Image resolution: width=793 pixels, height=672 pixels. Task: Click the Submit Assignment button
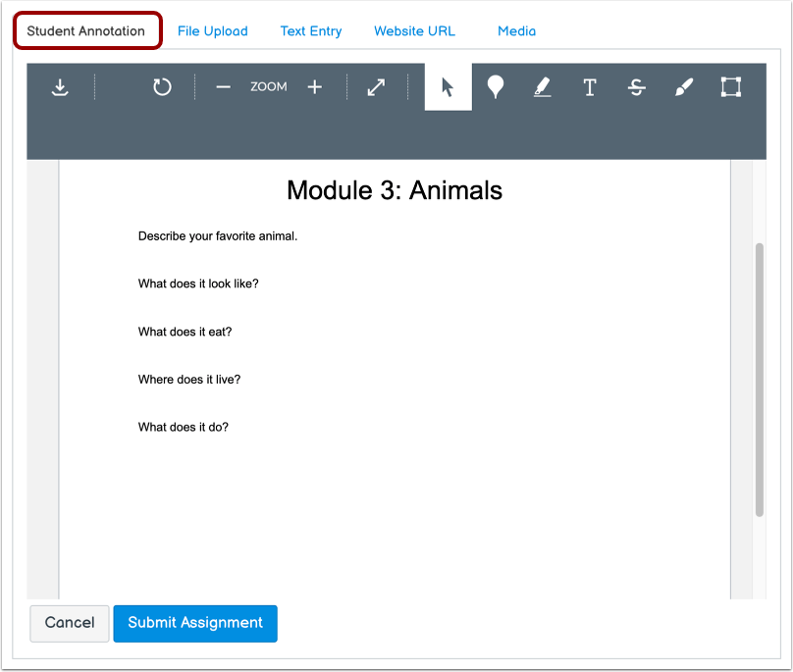194,623
